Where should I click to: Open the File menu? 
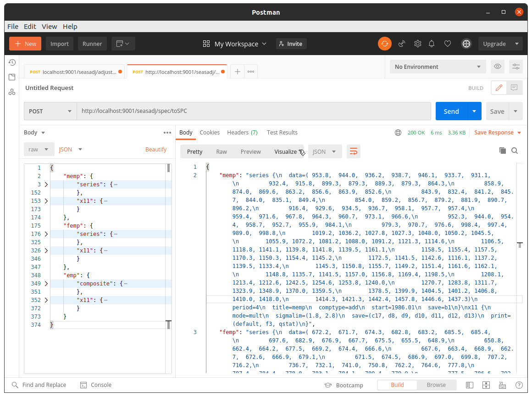point(13,27)
